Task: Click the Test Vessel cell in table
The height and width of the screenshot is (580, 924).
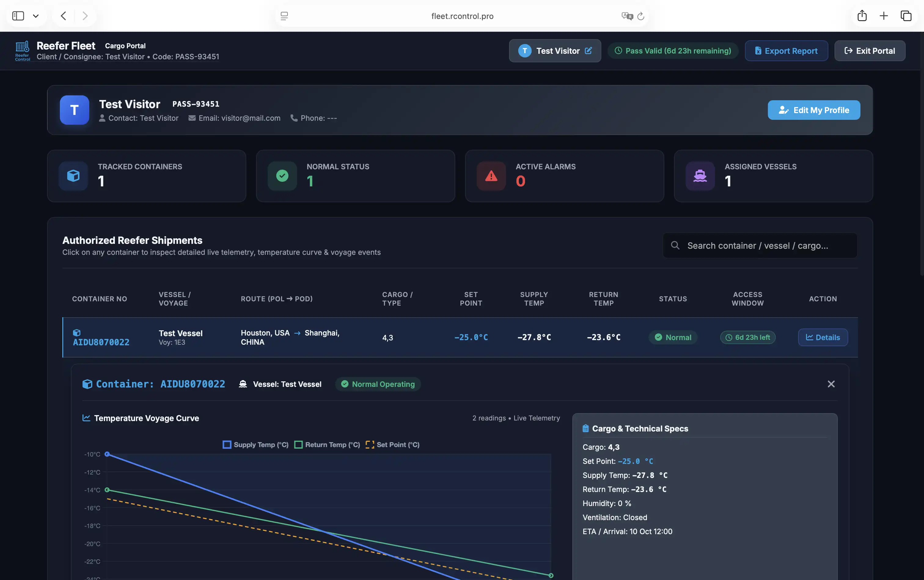Action: [181, 337]
